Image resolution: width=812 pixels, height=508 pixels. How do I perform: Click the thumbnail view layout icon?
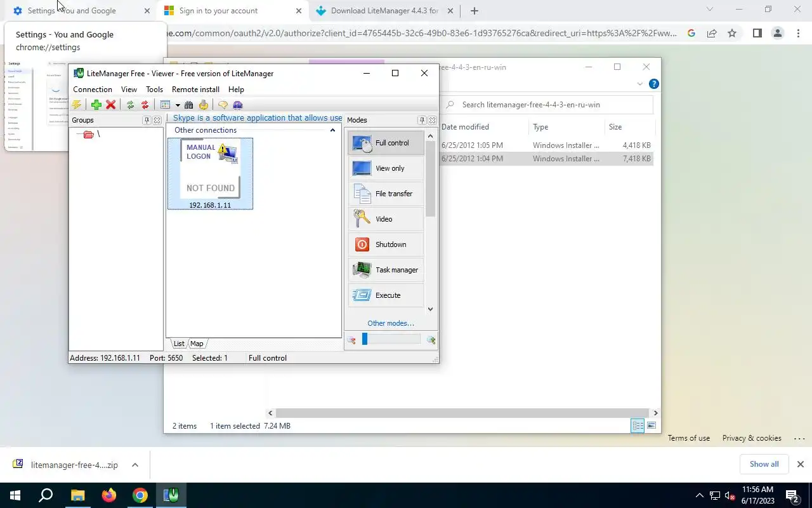pyautogui.click(x=166, y=105)
